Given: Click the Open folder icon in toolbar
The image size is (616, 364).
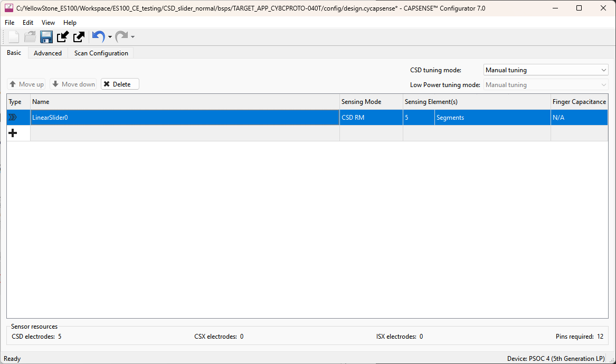Looking at the screenshot, I should coord(30,37).
